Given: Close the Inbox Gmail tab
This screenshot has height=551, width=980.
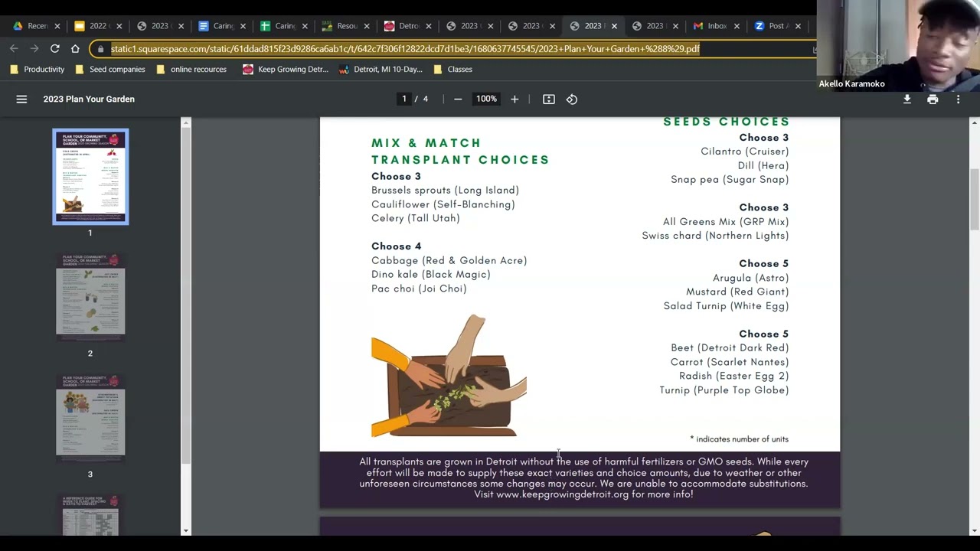Looking at the screenshot, I should [x=737, y=26].
